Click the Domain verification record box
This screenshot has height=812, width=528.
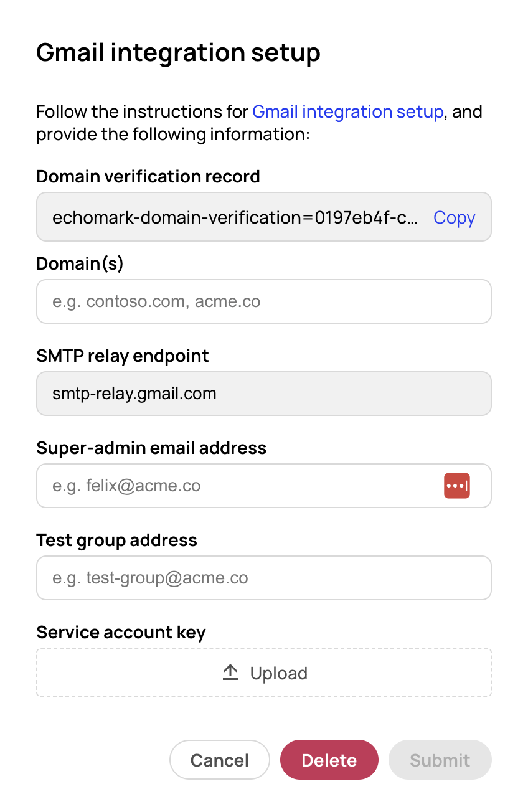click(x=264, y=217)
